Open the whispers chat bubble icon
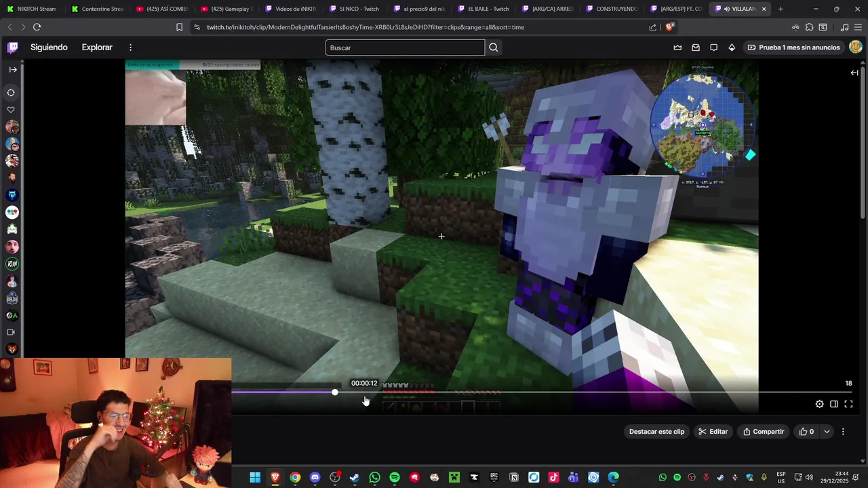This screenshot has width=868, height=488. (713, 47)
